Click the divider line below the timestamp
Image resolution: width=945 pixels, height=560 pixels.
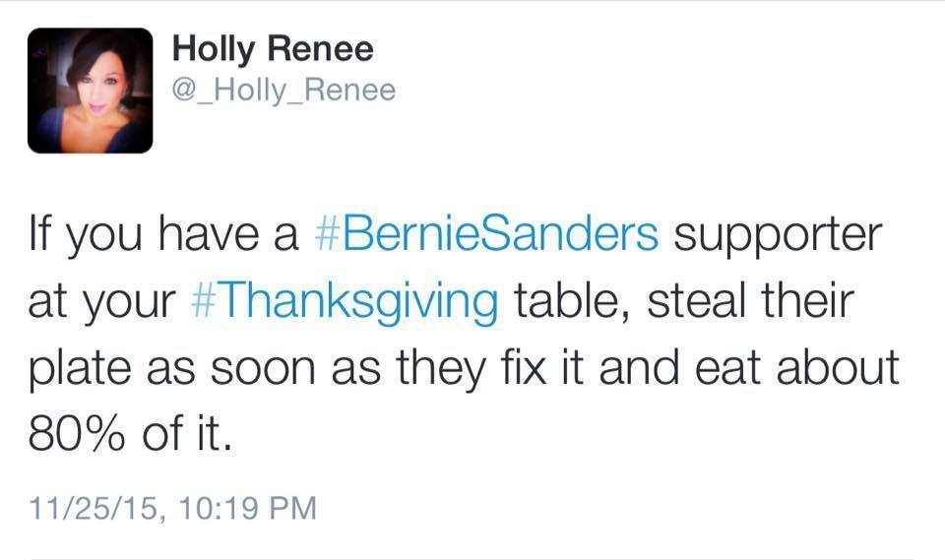(x=472, y=559)
